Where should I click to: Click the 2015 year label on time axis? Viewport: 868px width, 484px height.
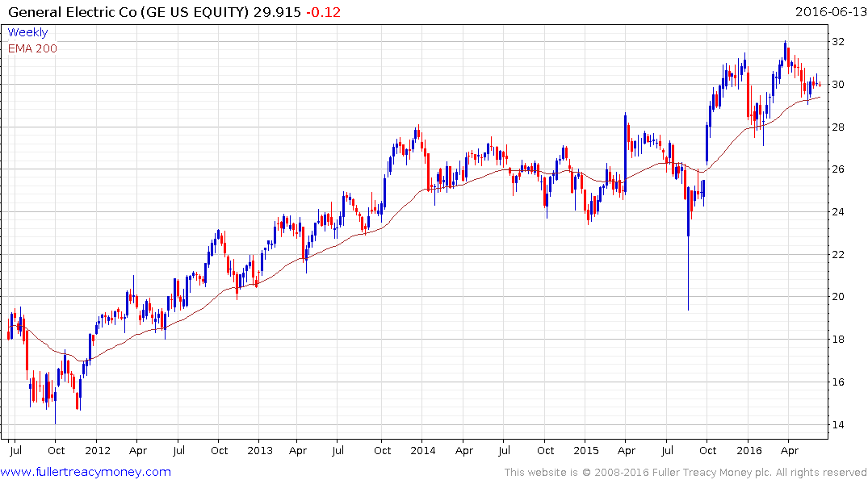(x=585, y=450)
